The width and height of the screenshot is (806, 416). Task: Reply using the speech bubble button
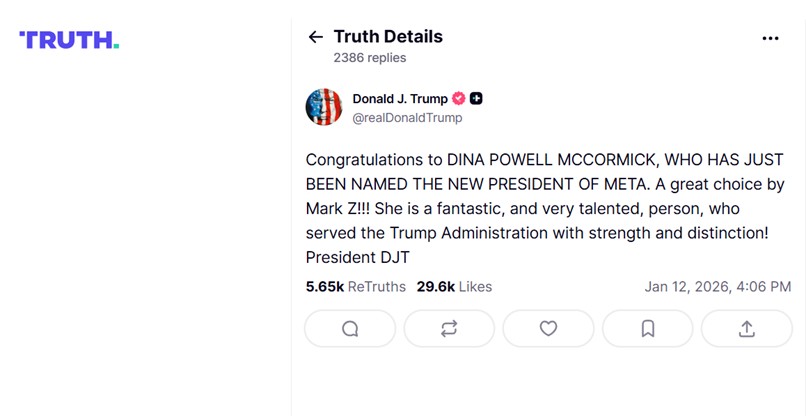[x=350, y=329]
